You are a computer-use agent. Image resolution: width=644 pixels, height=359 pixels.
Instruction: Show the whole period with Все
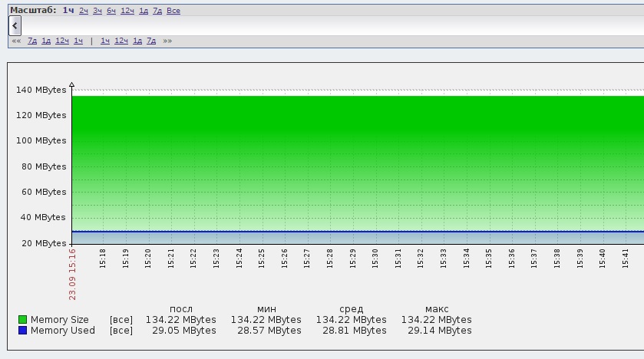173,11
